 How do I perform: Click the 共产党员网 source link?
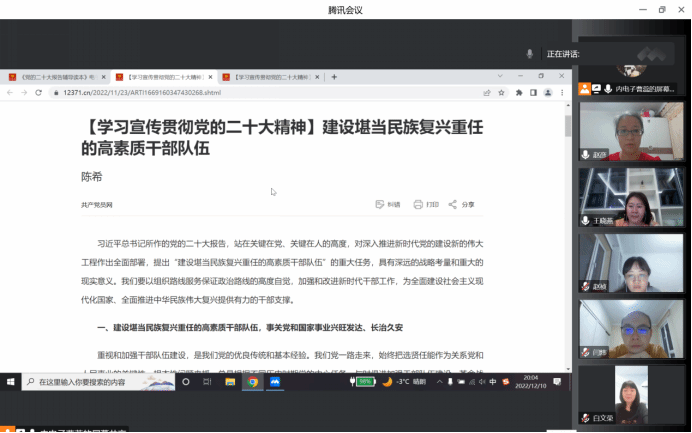(x=97, y=204)
